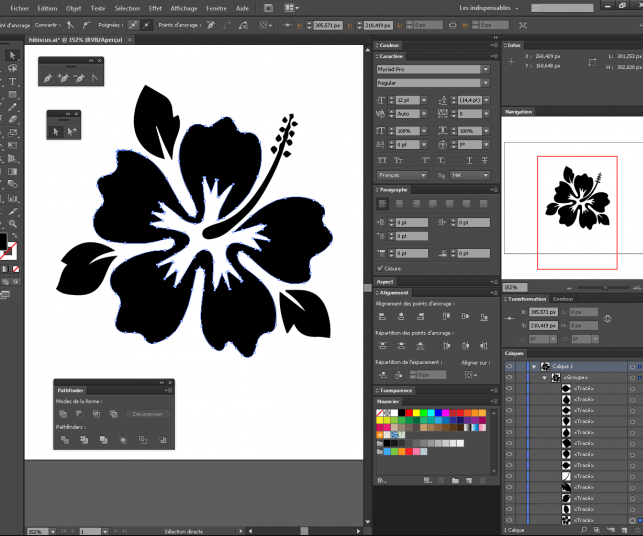Toggle visibility eye of Groupe row

pyautogui.click(x=509, y=377)
